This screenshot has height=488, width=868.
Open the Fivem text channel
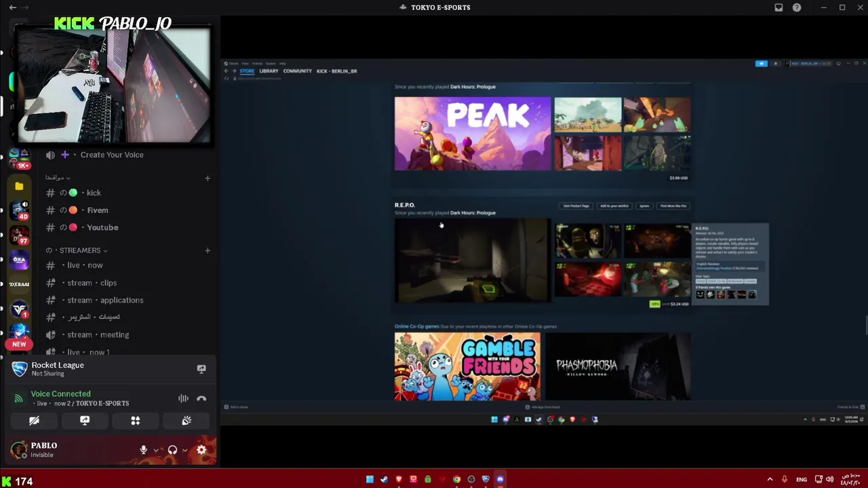97,210
